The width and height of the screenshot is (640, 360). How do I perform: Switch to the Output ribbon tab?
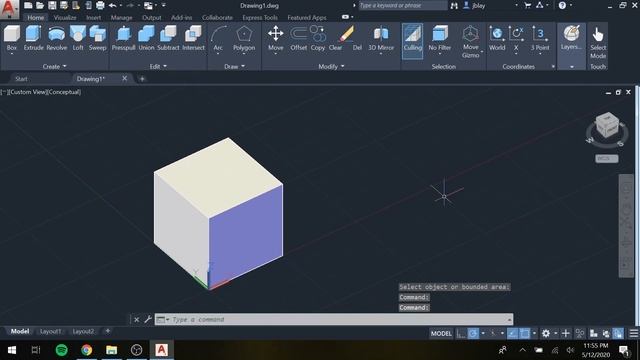(x=151, y=18)
